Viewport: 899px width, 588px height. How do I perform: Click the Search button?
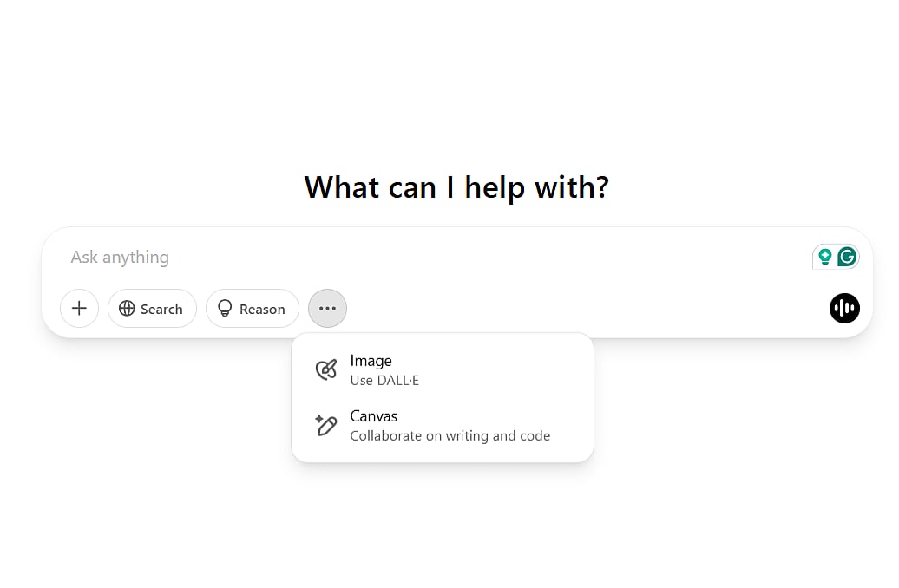[x=152, y=309]
